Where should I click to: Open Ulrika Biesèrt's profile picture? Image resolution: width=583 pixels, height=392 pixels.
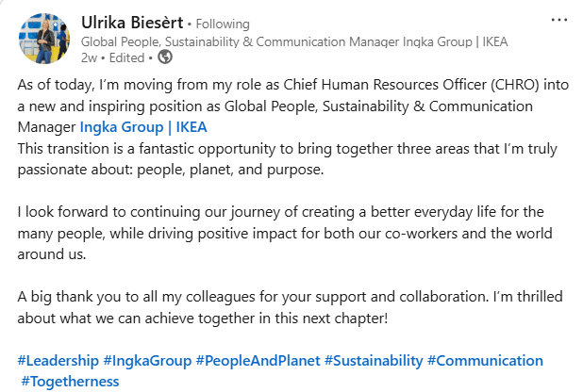(x=44, y=38)
